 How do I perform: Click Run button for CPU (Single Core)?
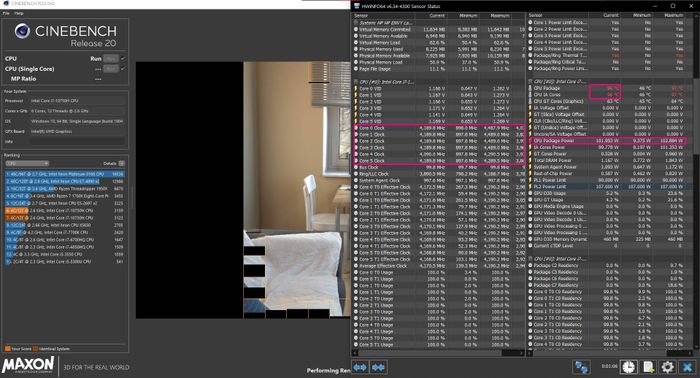111,68
